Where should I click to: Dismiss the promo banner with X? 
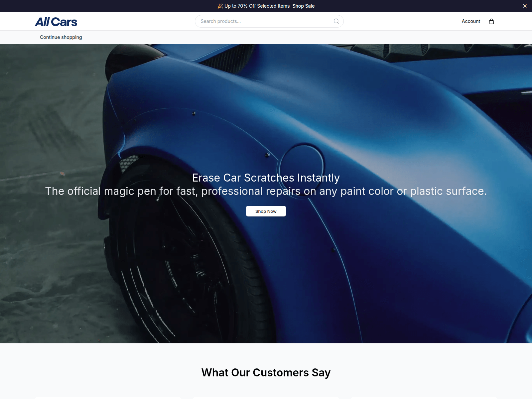(x=525, y=6)
